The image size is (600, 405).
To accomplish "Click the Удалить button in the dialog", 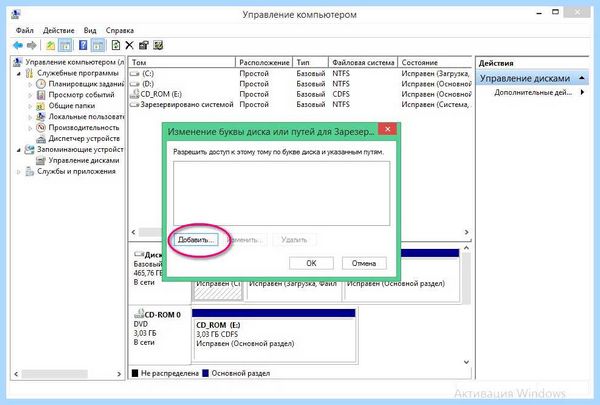I will [x=294, y=240].
